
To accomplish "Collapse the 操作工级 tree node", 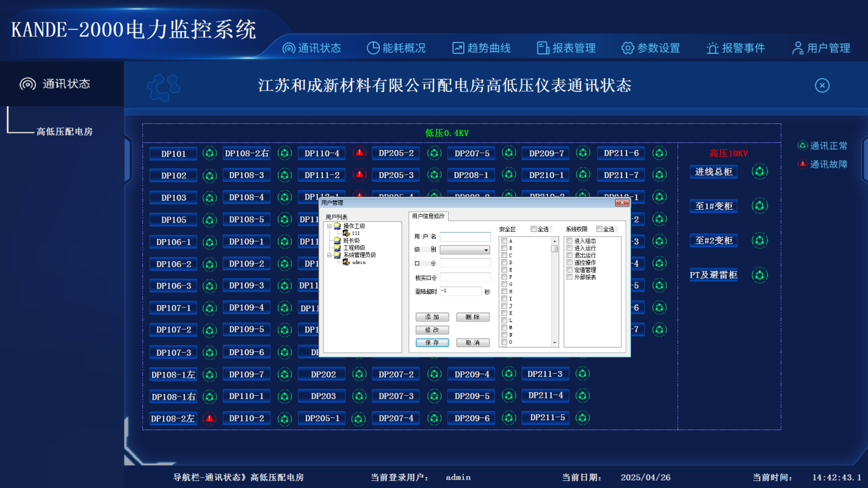I will [329, 226].
